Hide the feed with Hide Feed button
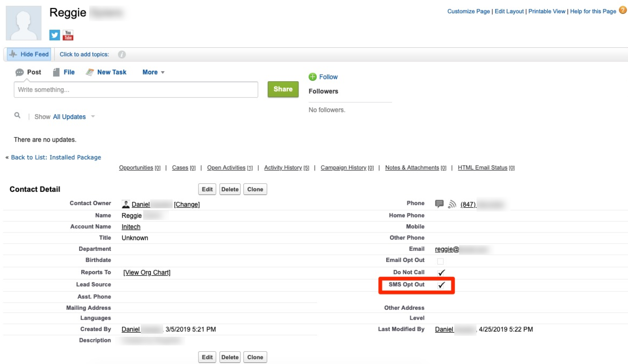 pyautogui.click(x=29, y=54)
